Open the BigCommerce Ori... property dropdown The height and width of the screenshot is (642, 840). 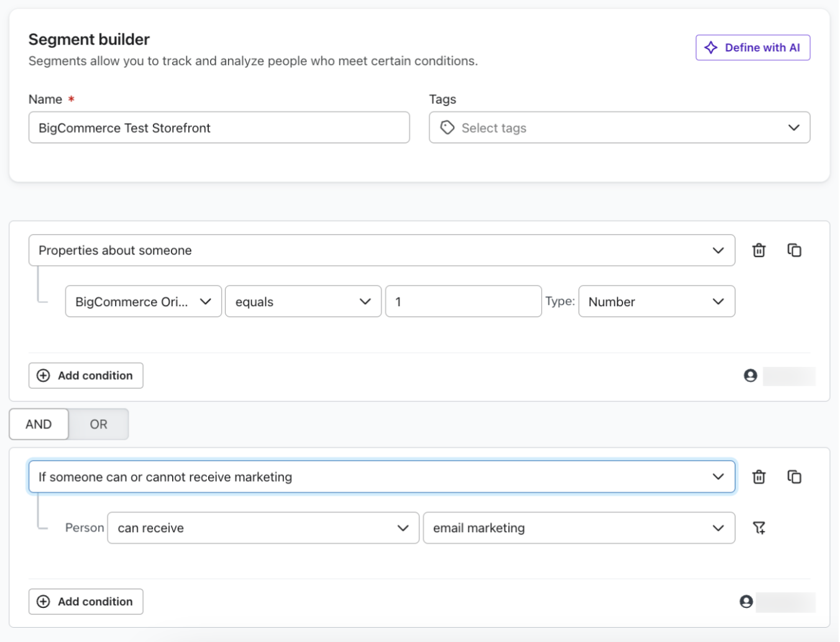tap(143, 302)
